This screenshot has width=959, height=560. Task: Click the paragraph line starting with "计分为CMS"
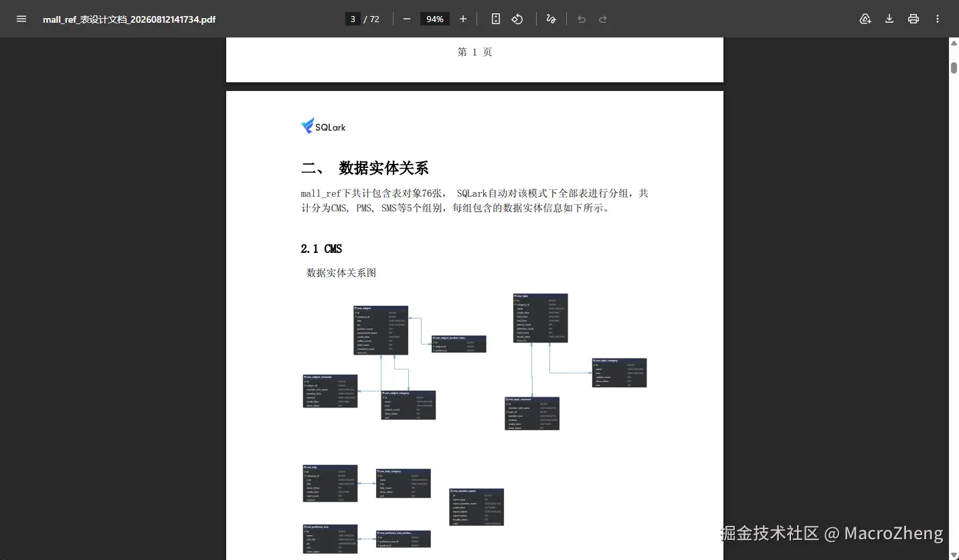point(455,208)
